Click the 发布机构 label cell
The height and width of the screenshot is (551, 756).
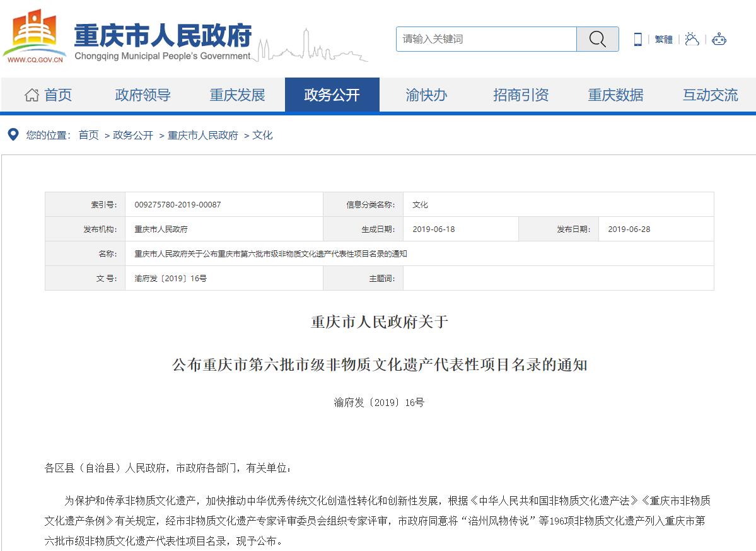click(x=85, y=229)
